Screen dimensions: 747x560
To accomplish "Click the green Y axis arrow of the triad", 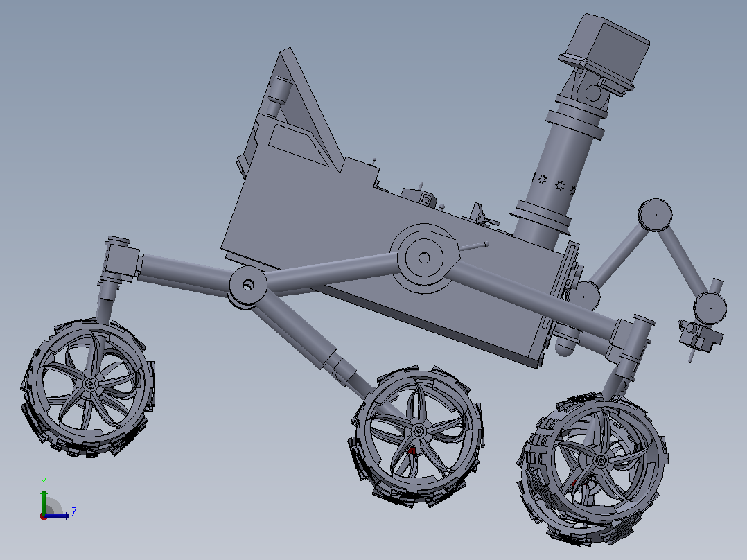I will coord(44,500).
